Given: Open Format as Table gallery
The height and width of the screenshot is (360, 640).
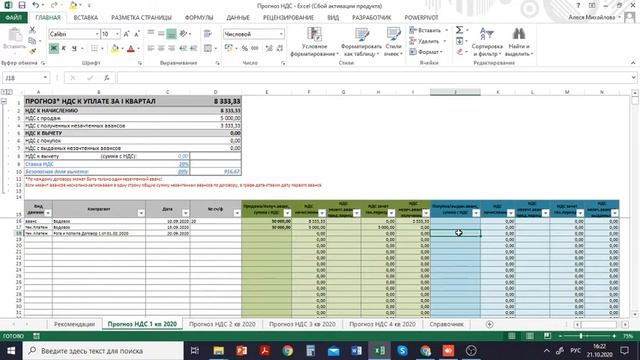Looking at the screenshot, I should pyautogui.click(x=361, y=42).
